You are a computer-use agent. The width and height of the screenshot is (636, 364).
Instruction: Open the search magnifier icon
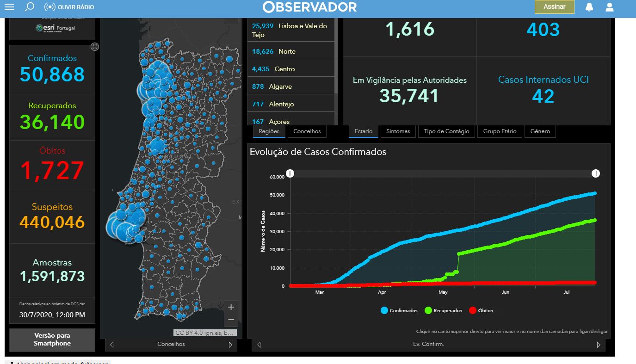[x=30, y=7]
